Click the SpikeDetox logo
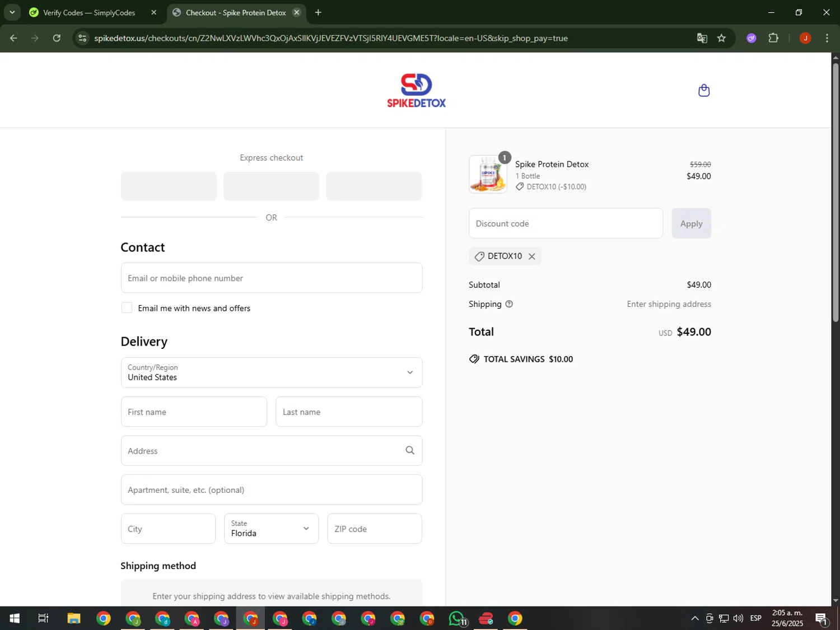Image resolution: width=840 pixels, height=630 pixels. click(416, 90)
